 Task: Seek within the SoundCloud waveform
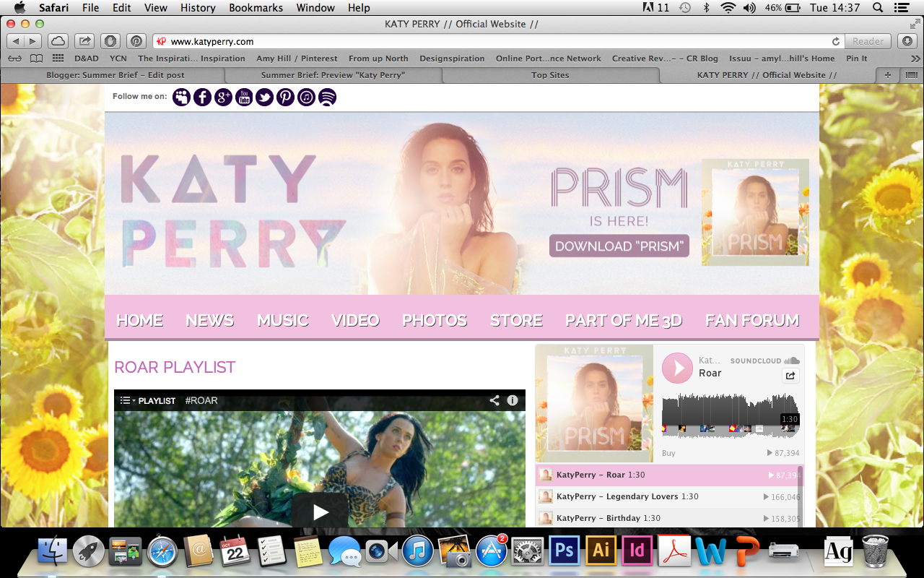click(731, 415)
